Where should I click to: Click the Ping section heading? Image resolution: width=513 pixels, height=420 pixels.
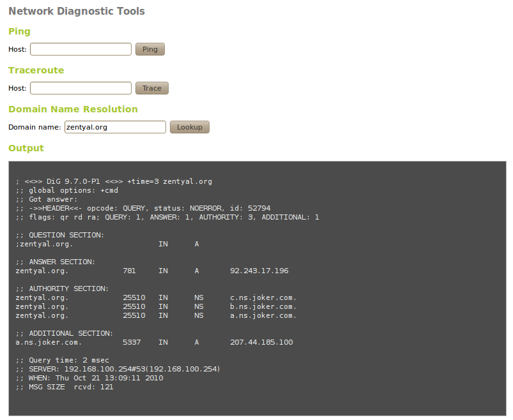click(x=19, y=31)
